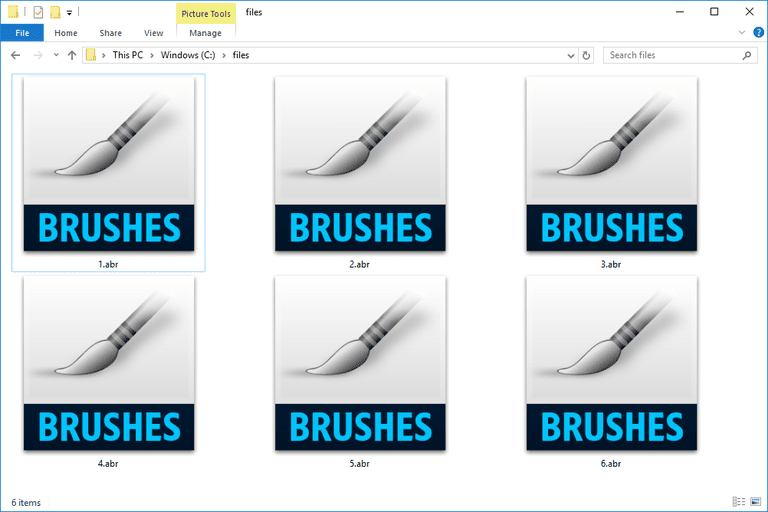Image resolution: width=768 pixels, height=512 pixels.
Task: Click the folder icon in address bar
Action: click(x=91, y=55)
